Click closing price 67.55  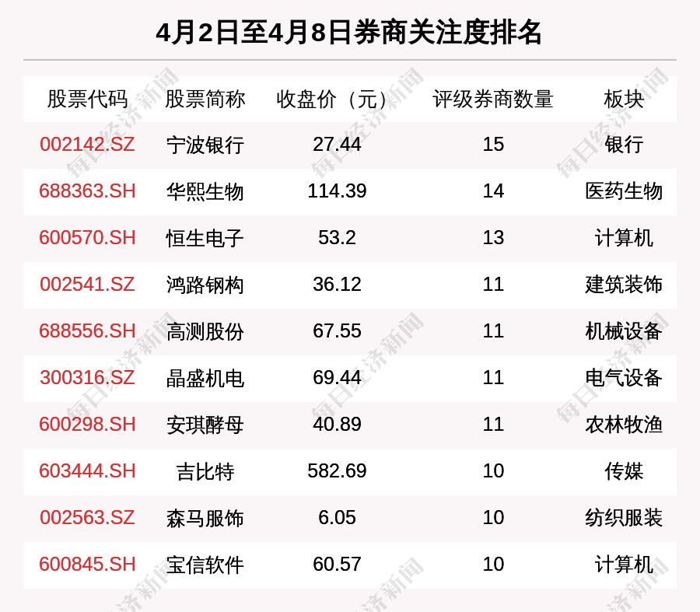pos(337,331)
